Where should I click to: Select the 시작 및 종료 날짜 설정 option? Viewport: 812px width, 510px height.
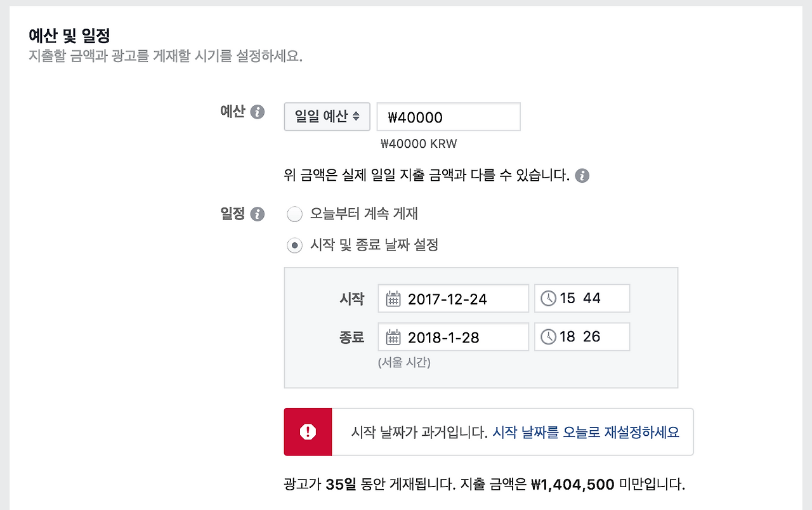294,245
